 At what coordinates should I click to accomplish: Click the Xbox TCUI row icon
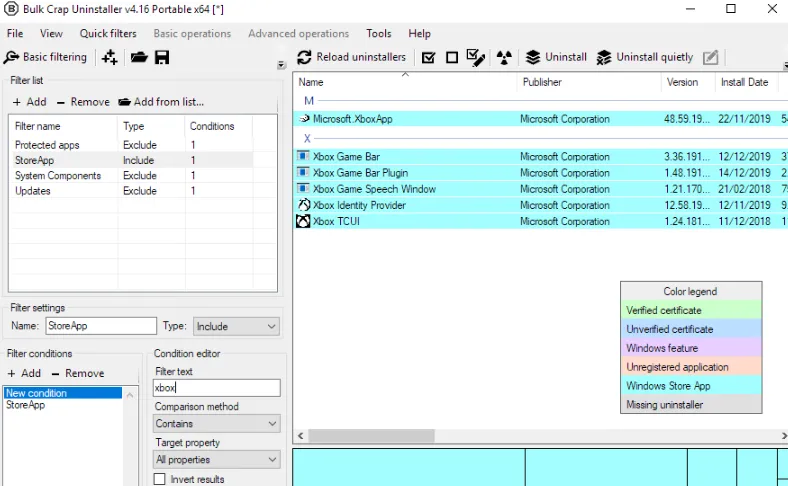[303, 221]
